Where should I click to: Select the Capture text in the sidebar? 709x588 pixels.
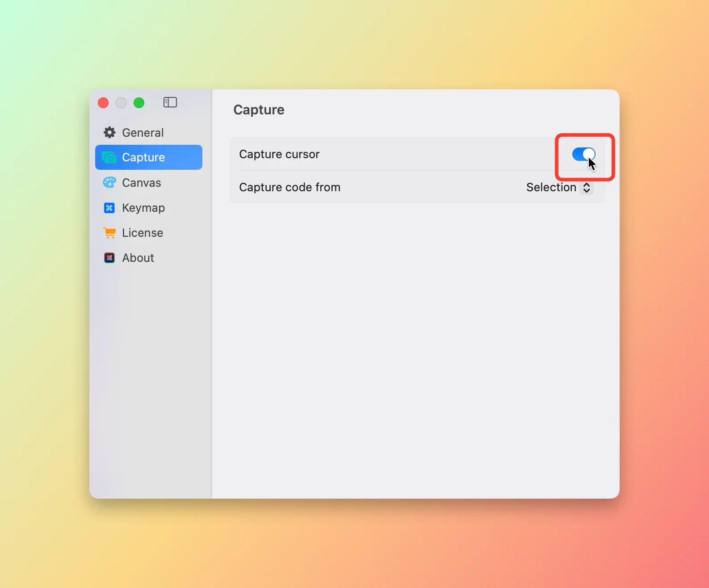tap(143, 157)
